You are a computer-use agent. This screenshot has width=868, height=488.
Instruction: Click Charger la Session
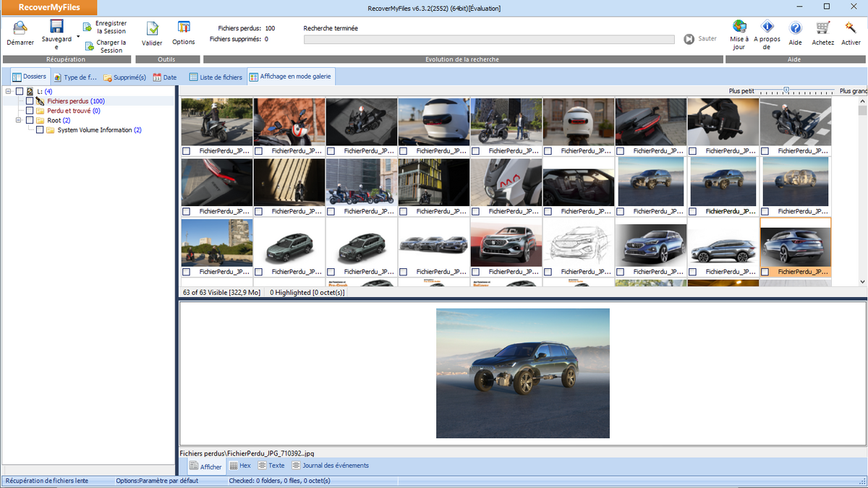tap(104, 46)
